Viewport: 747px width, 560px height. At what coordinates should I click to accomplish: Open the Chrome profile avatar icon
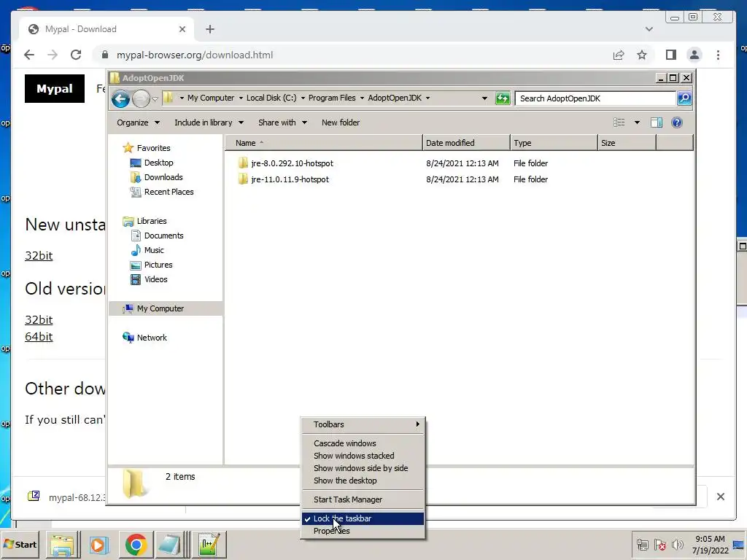tap(694, 55)
